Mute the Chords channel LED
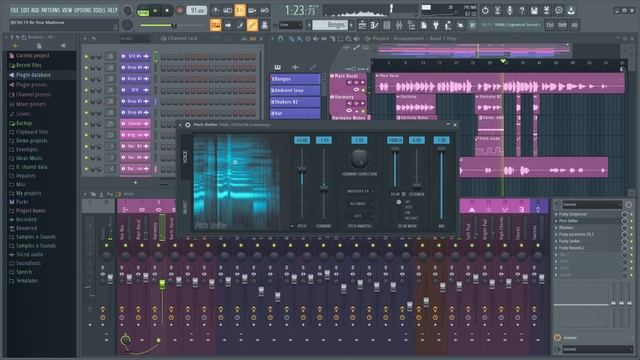 pyautogui.click(x=87, y=124)
